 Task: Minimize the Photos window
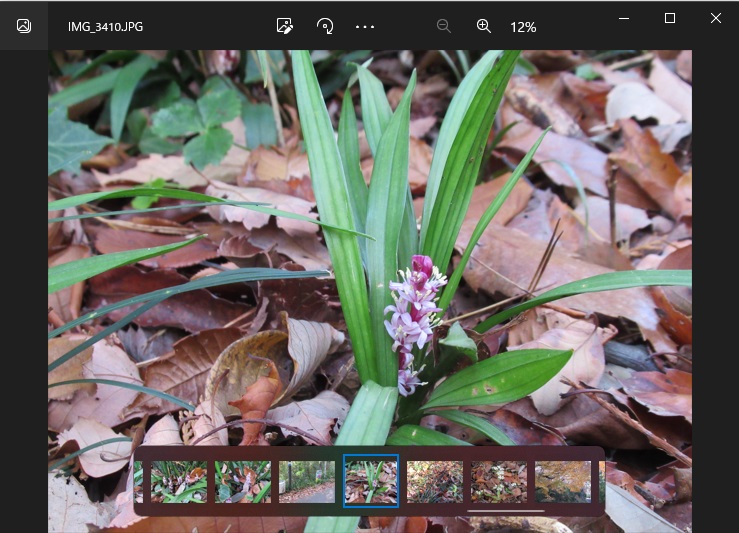(x=624, y=18)
